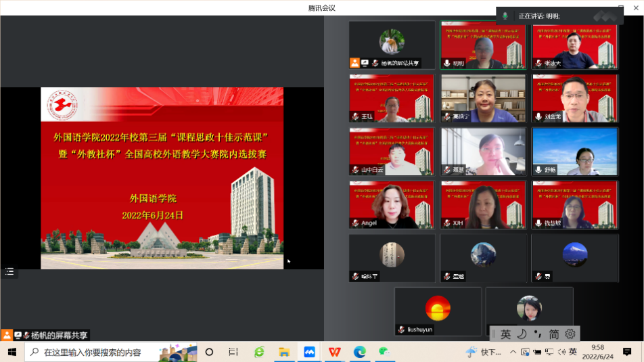Open WPS Office from the taskbar

[x=334, y=352]
